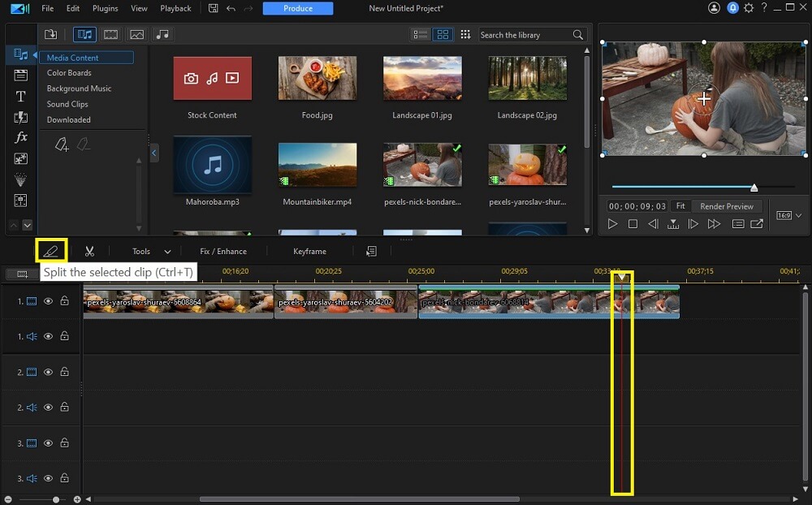Image resolution: width=812 pixels, height=505 pixels.
Task: Click the Trim scissors icon
Action: pos(90,250)
